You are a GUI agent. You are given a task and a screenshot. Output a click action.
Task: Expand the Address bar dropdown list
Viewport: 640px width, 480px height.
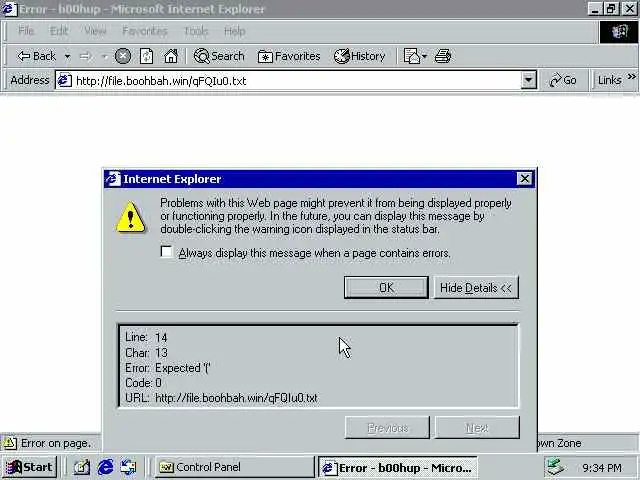tap(528, 80)
